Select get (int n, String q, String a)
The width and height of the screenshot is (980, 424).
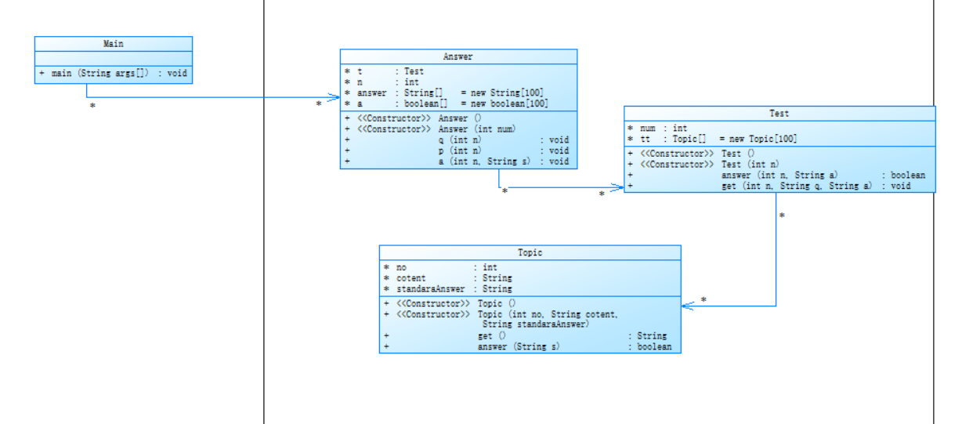[x=779, y=186]
